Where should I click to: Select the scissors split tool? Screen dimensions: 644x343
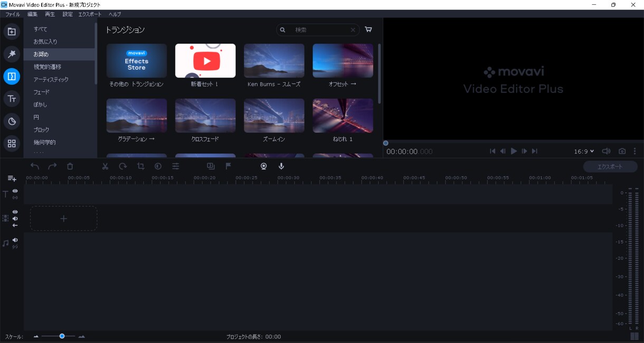(105, 166)
